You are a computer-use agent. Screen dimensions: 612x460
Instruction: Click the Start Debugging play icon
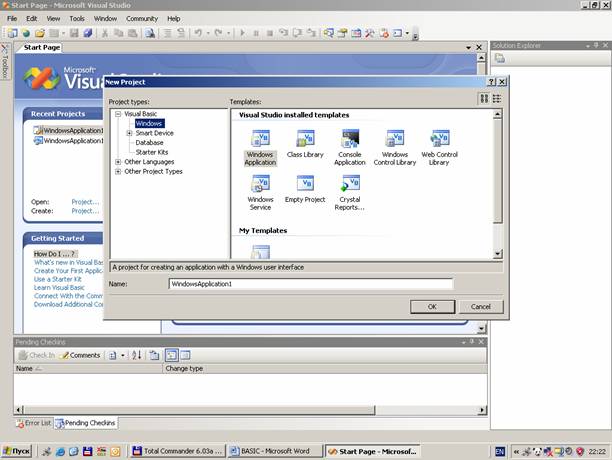pyautogui.click(x=242, y=33)
